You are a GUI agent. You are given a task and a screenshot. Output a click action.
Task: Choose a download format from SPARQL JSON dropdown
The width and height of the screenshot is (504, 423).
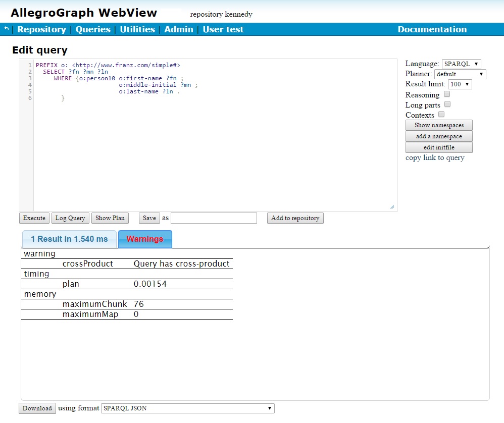tap(188, 408)
